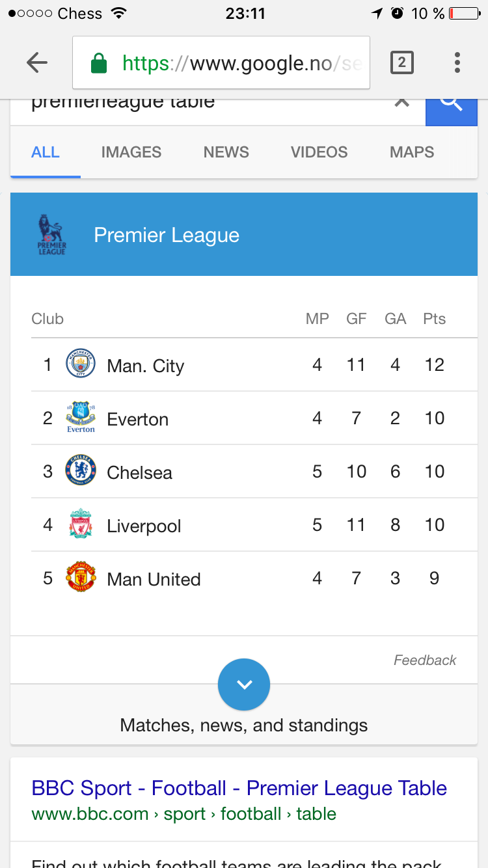This screenshot has width=488, height=868.
Task: Open the tab switcher showing 2 tabs
Action: click(402, 62)
